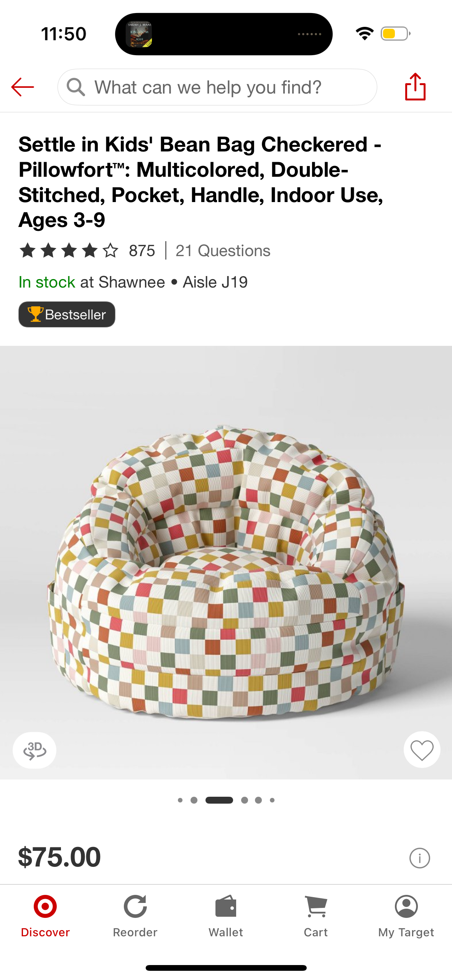The height and width of the screenshot is (980, 452).
Task: Open My Target account tab
Action: pos(406,916)
